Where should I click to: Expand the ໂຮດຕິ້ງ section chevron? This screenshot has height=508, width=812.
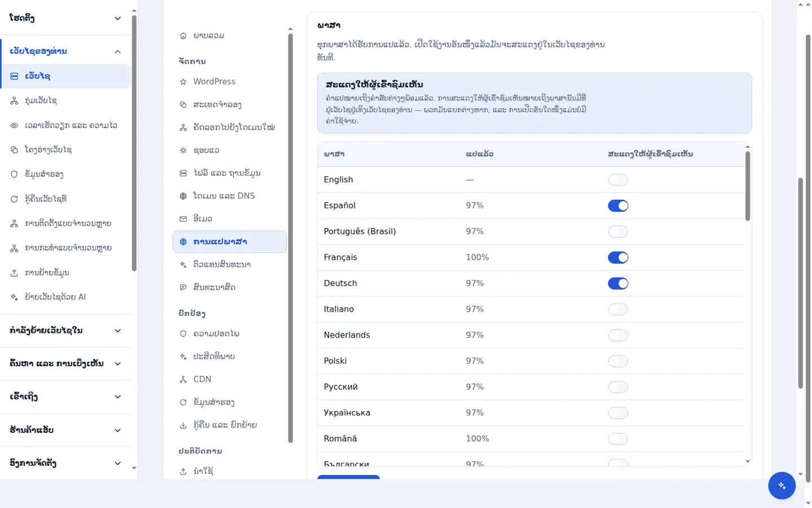tap(118, 18)
